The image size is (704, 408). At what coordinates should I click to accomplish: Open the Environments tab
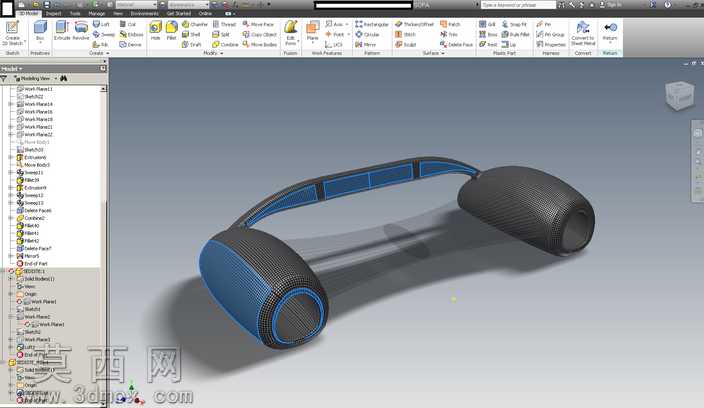click(145, 13)
